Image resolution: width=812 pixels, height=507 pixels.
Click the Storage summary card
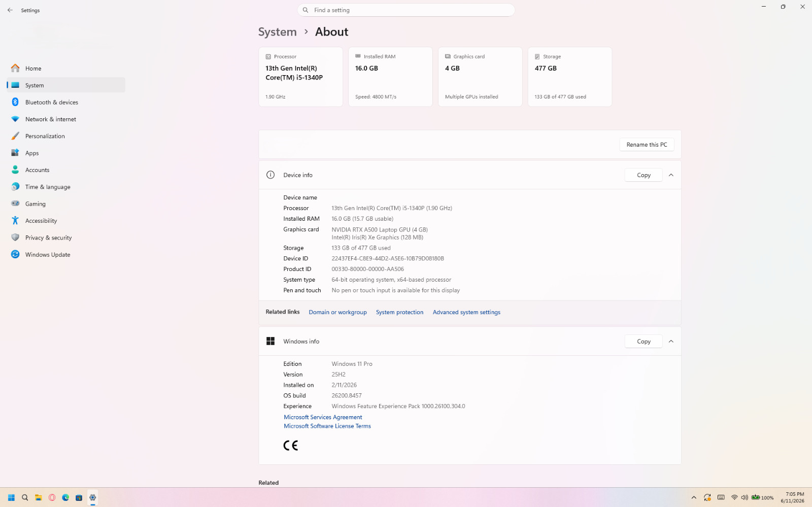[570, 77]
